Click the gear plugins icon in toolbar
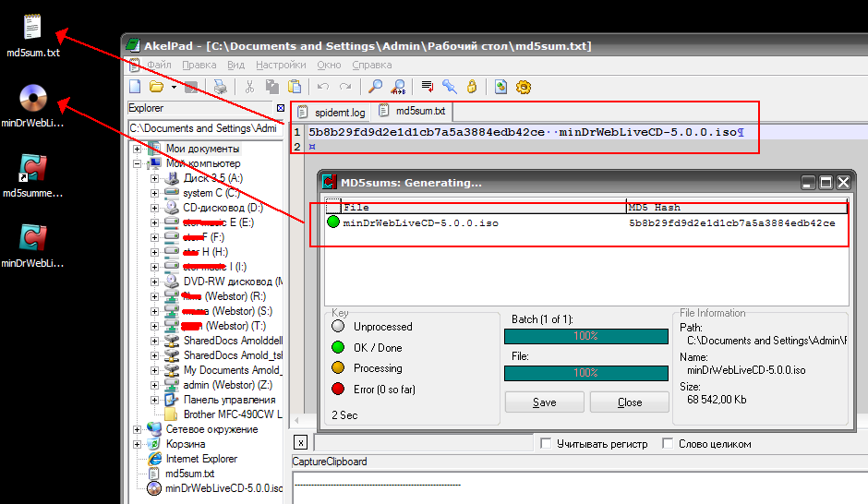This screenshot has height=504, width=868. [524, 87]
